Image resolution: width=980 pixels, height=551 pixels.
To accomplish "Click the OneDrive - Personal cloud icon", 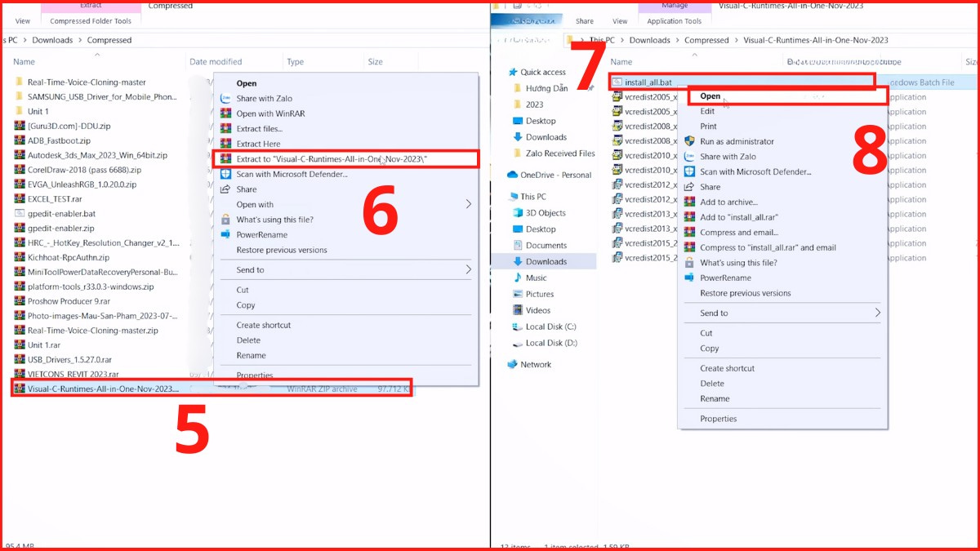I will pyautogui.click(x=513, y=175).
